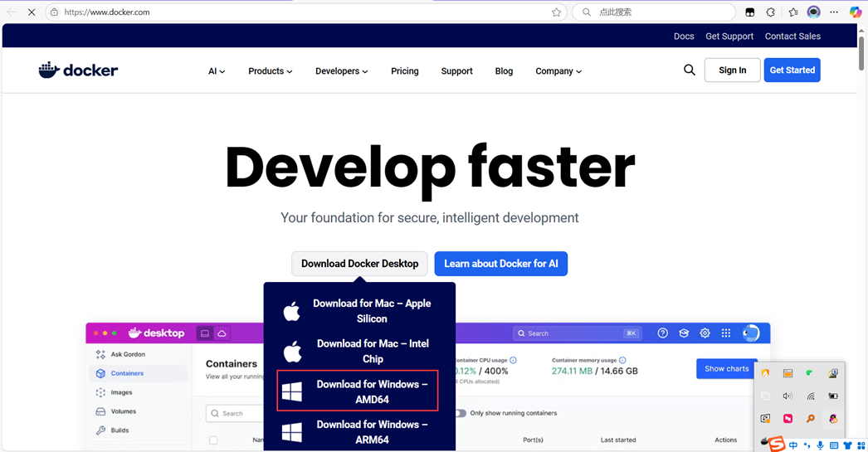This screenshot has width=868, height=452.
Task: Click the site search magnifier icon
Action: pyautogui.click(x=690, y=70)
